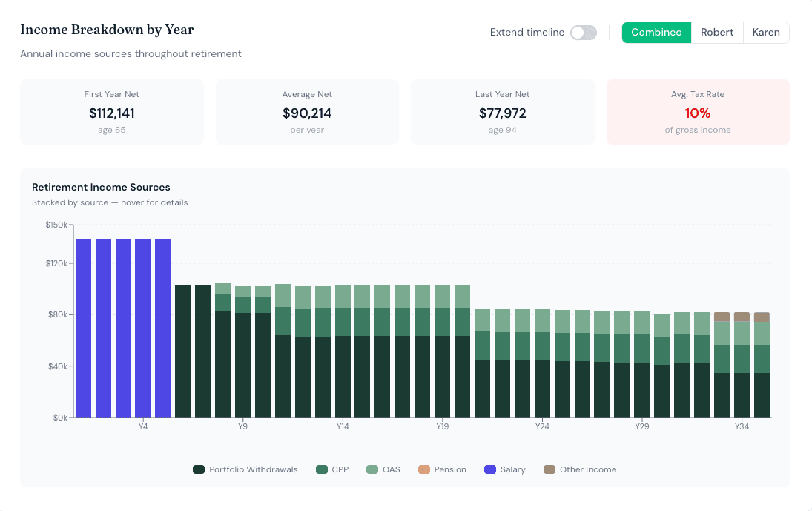Screen dimensions: 812x511
Task: Click the first blue Salary bar
Action: 83,329
